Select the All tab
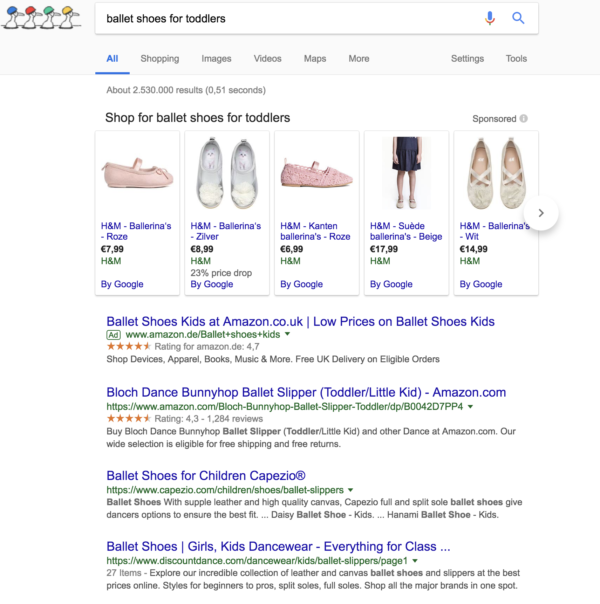 [x=112, y=59]
